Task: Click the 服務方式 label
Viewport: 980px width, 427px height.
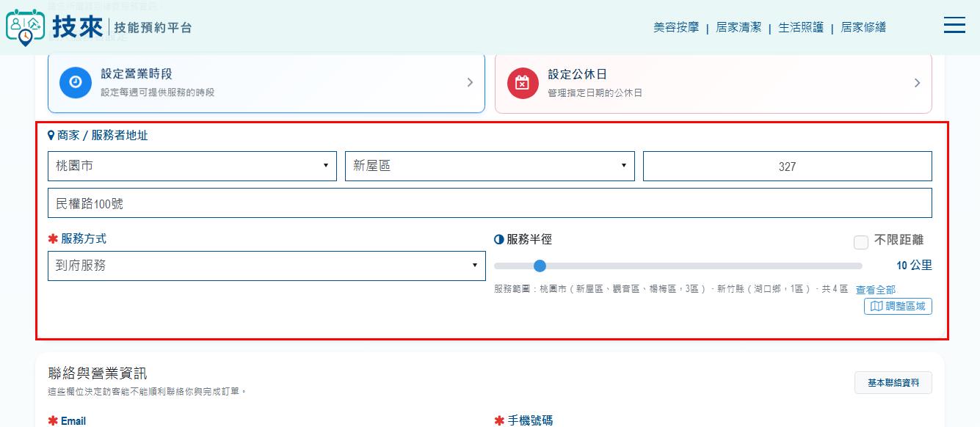Action: coord(84,239)
